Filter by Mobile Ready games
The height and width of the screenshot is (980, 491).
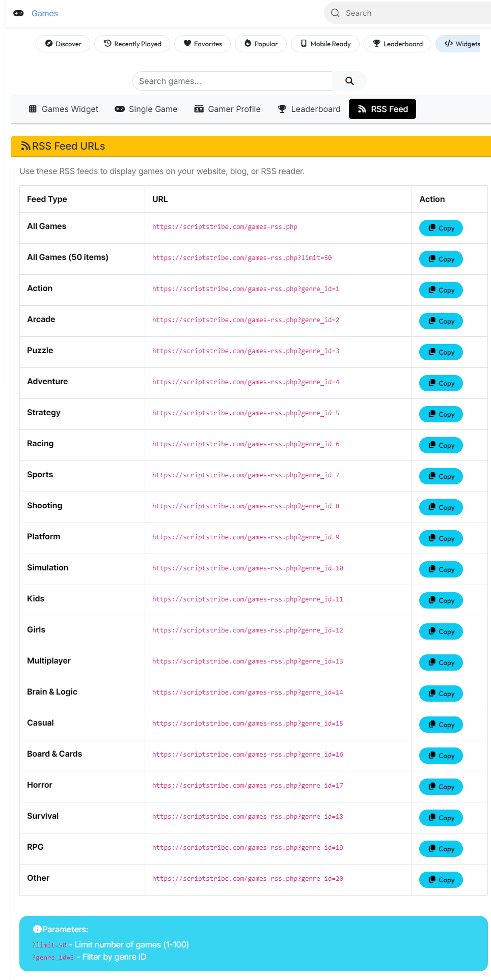(x=325, y=44)
